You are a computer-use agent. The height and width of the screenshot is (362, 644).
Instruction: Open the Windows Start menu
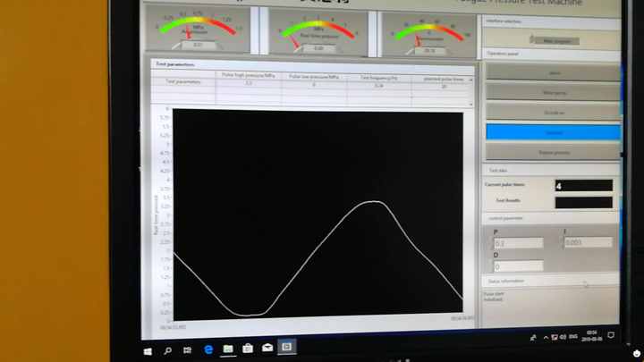(x=148, y=351)
